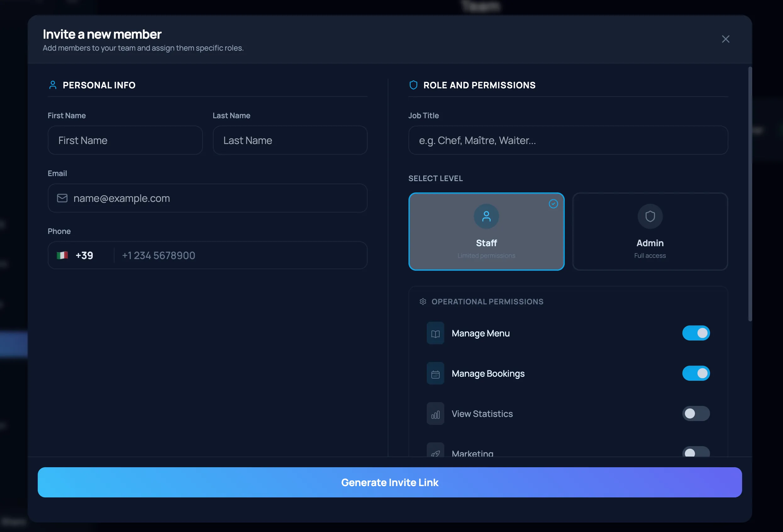Click the shield icon beside Role and Permissions

(414, 85)
